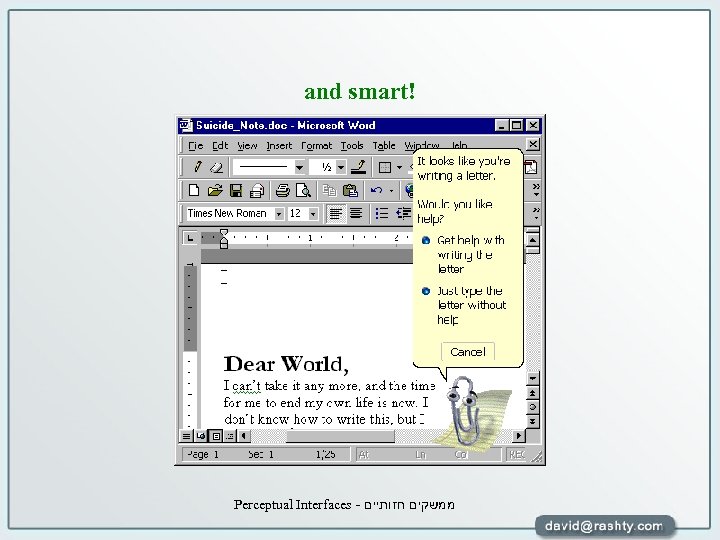Expand More Buttons on Standard toolbar
This screenshot has height=540, width=720.
(535, 190)
